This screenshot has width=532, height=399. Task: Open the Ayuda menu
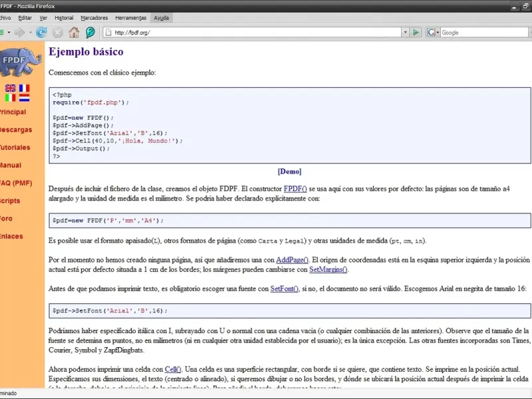(161, 18)
